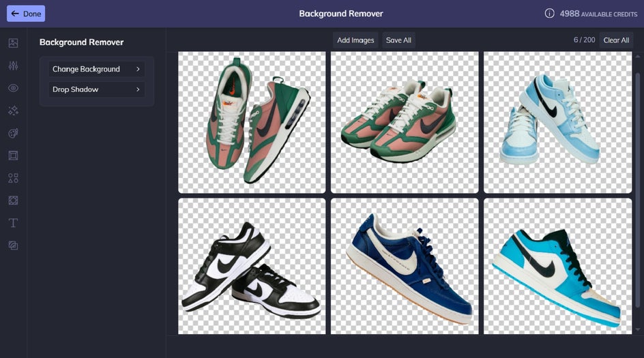Click the Save All button
Viewport: 644px width, 358px height.
[x=398, y=40]
